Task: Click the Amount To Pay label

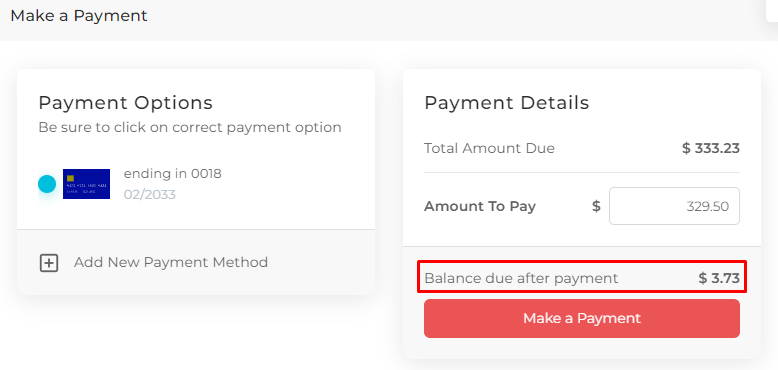Action: [480, 206]
